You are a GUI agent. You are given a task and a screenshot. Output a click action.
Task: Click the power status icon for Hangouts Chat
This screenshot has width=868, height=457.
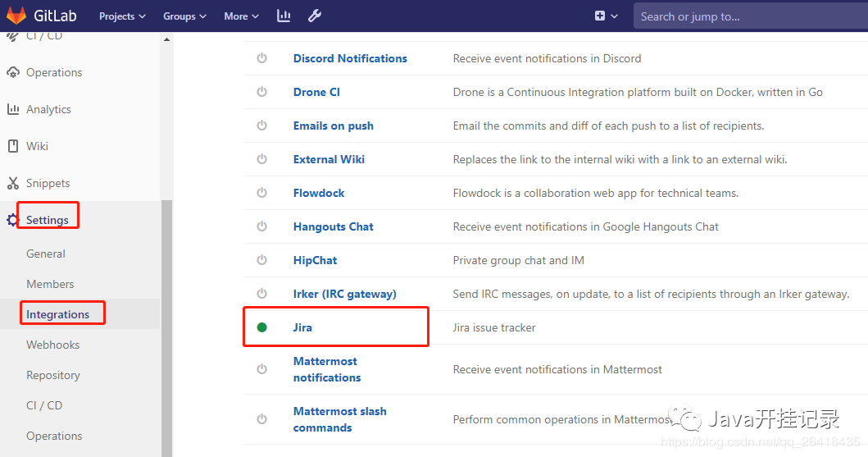(261, 226)
